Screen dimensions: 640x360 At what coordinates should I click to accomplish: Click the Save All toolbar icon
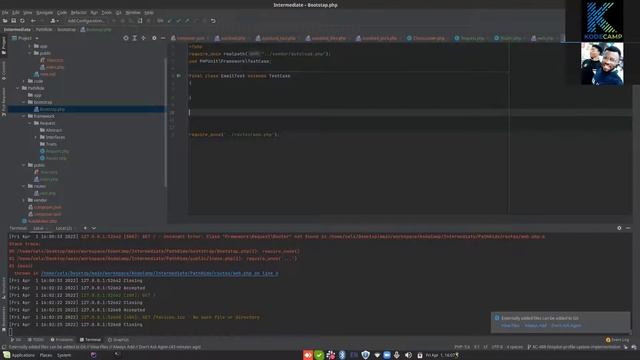tap(13, 21)
